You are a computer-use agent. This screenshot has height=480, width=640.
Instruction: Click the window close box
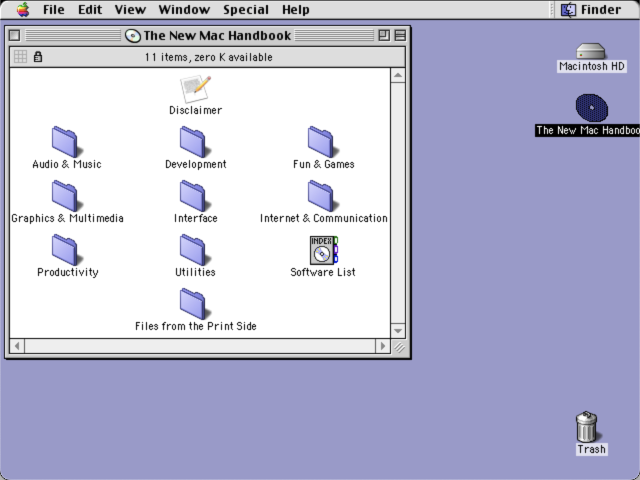point(14,36)
